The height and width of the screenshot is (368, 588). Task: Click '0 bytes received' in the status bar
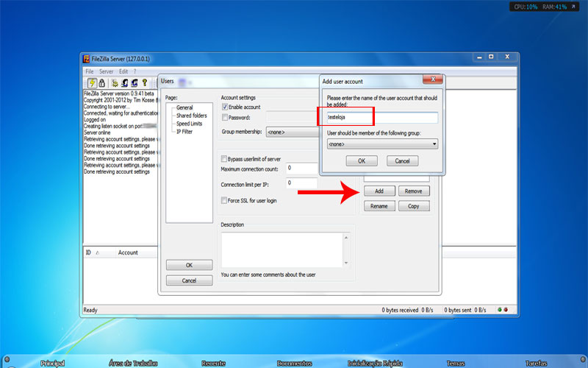point(400,310)
